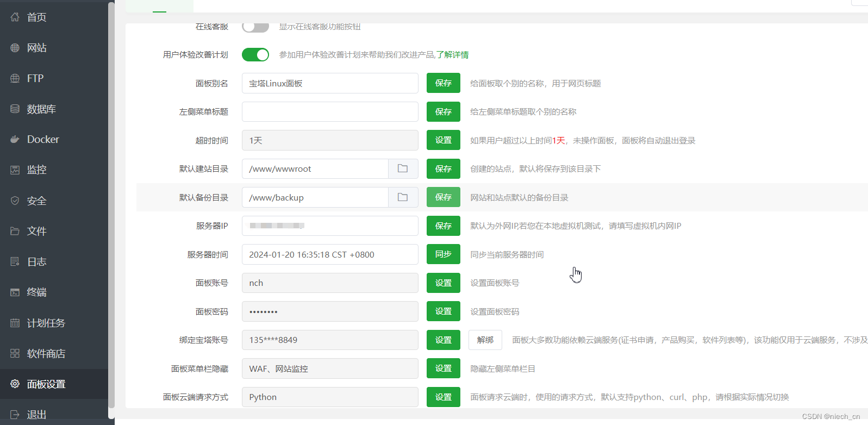Click the sidebar vertical scrollbar
This screenshot has width=868, height=425.
pos(111,205)
